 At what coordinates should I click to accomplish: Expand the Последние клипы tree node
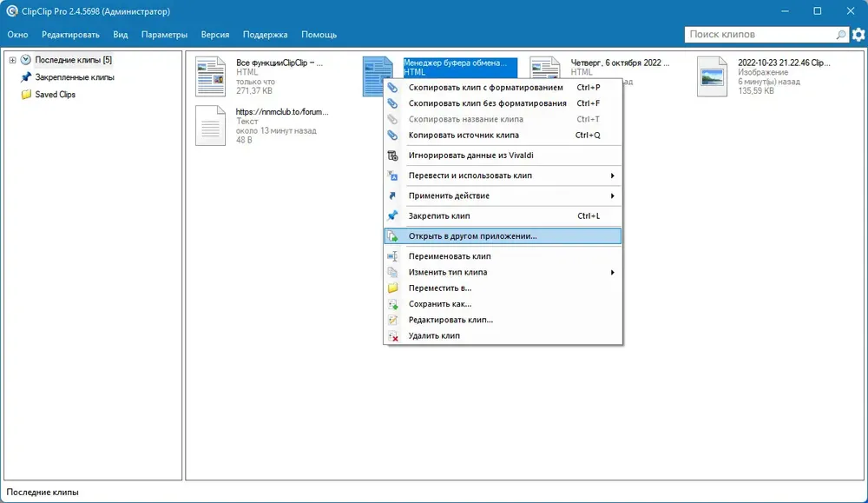point(12,60)
